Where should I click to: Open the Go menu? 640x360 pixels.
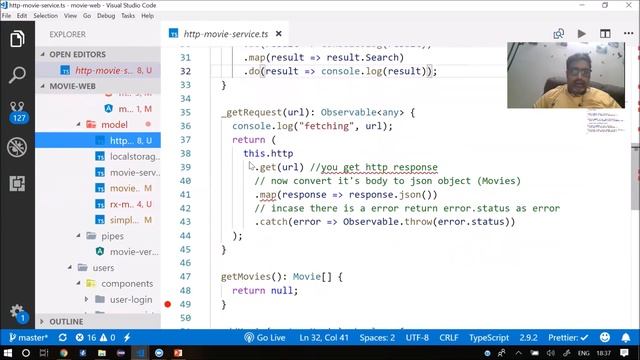click(87, 16)
